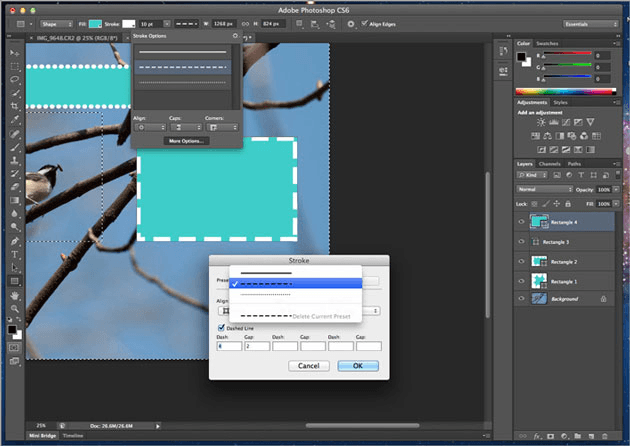Select the Crop tool
This screenshot has height=446, width=630.
(x=15, y=105)
